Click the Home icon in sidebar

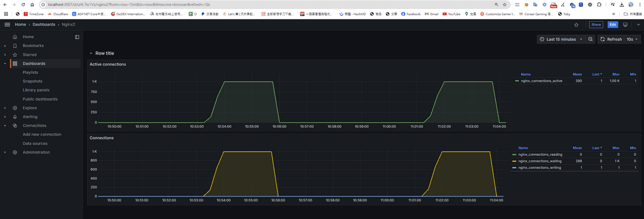[15, 37]
